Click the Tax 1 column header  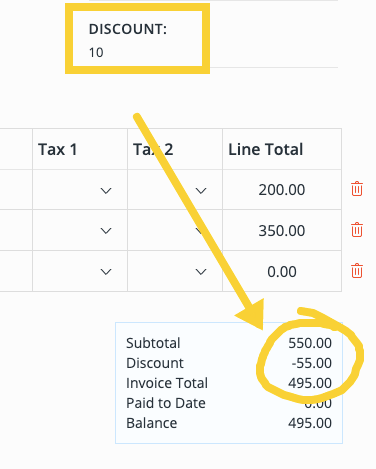[x=58, y=149]
